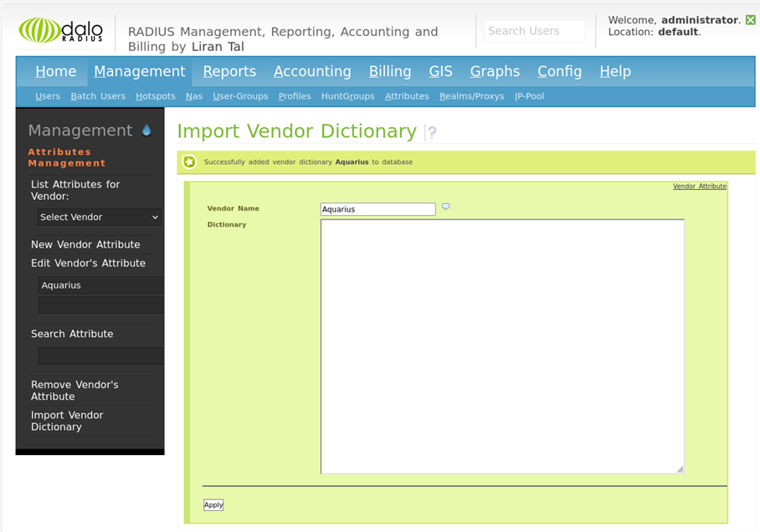
Task: Click Remove Vendor's Attribute in sidebar
Action: coord(74,391)
